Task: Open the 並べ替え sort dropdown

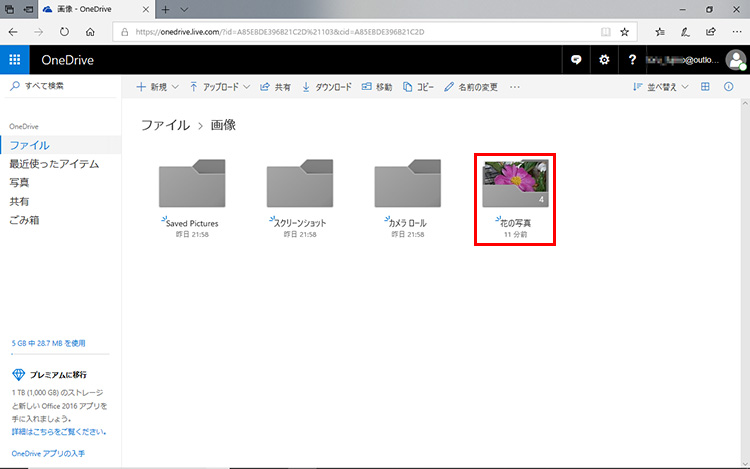Action: 661,87
